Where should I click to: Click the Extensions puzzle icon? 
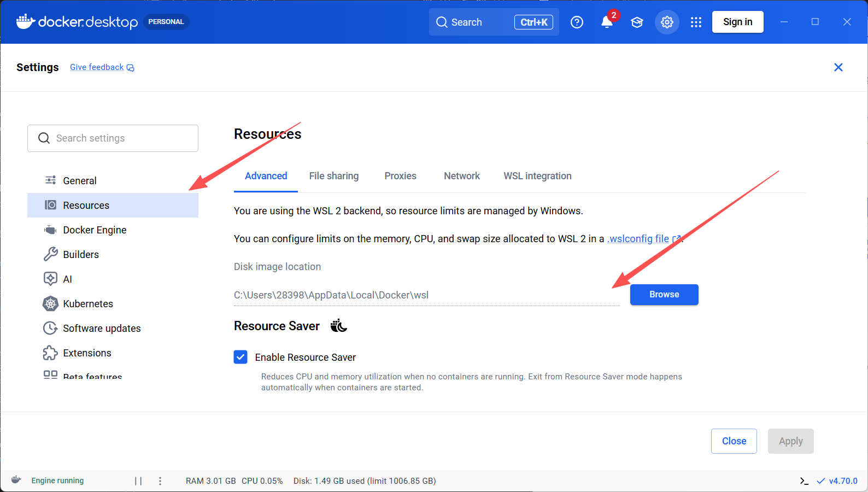(50, 353)
